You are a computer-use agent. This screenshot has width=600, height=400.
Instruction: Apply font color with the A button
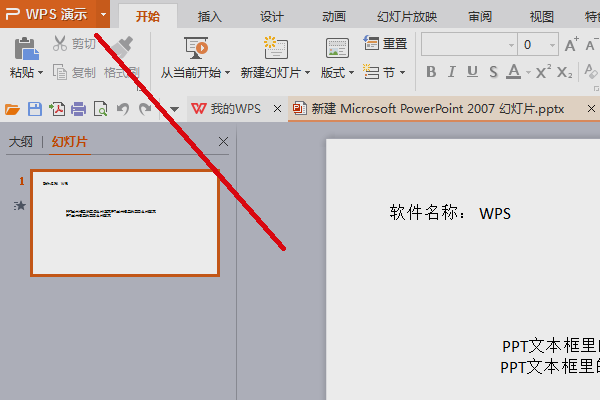(x=514, y=72)
